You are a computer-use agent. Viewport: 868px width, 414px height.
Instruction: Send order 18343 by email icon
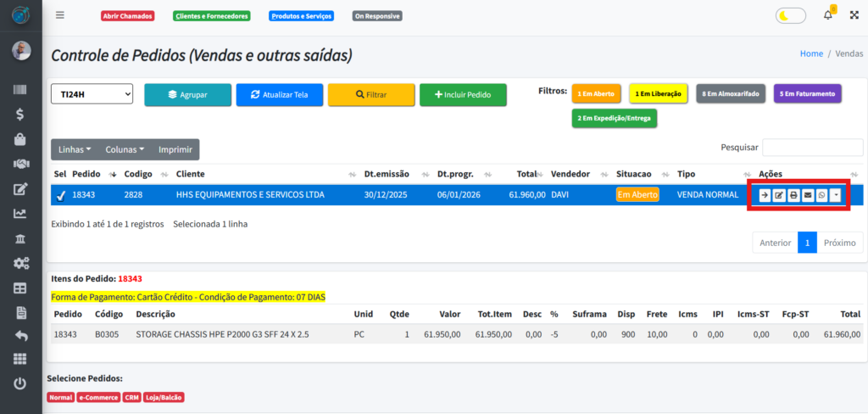point(807,196)
